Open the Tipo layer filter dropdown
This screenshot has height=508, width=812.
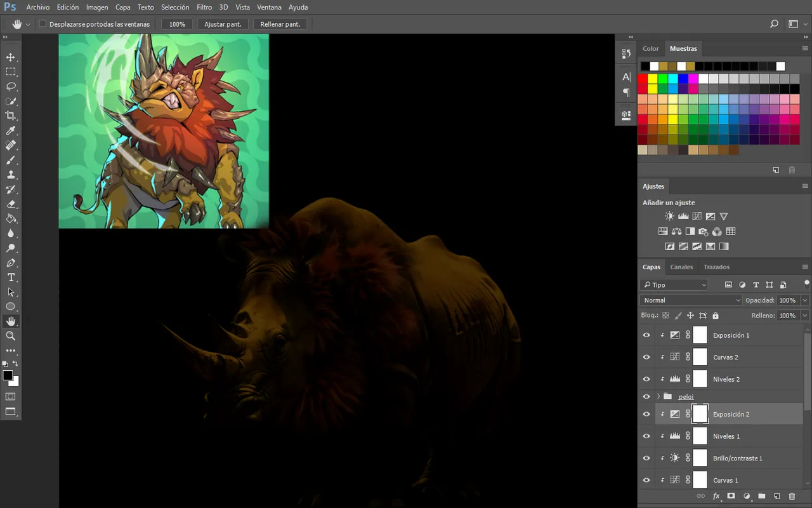[674, 285]
